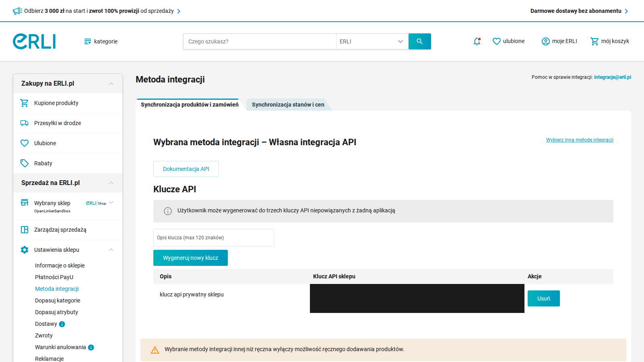
Task: Open the kategorie menu icon
Action: point(87,41)
